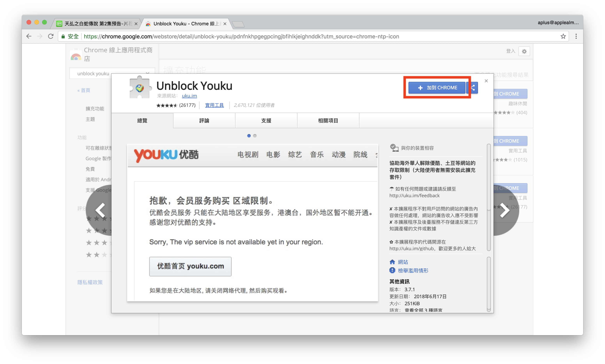Select the second screenshot pagination dot
This screenshot has height=364, width=605.
click(x=255, y=136)
